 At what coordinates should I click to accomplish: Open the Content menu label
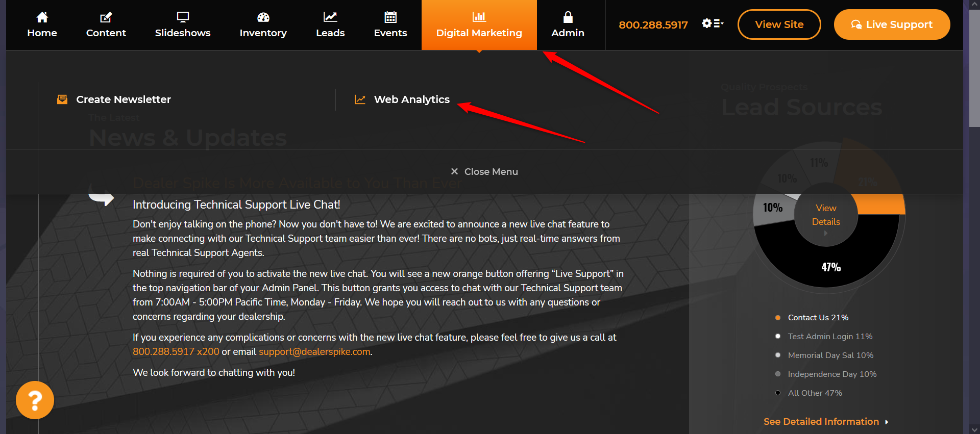point(106,33)
